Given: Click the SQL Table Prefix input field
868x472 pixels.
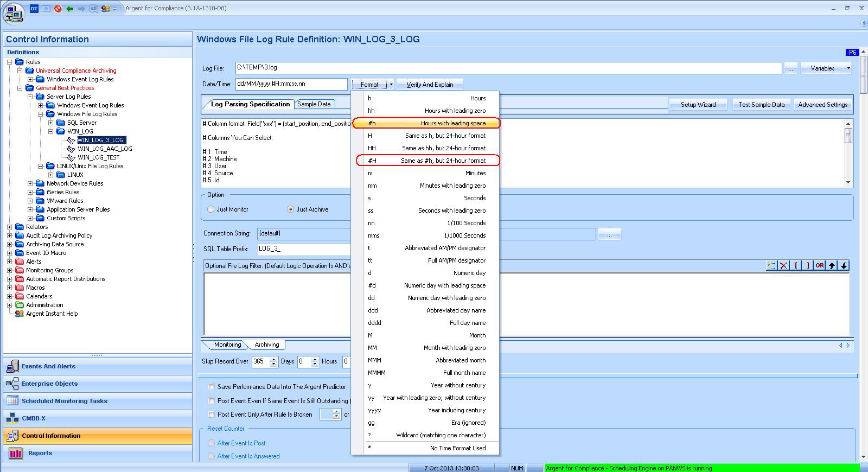Looking at the screenshot, I should coord(303,249).
